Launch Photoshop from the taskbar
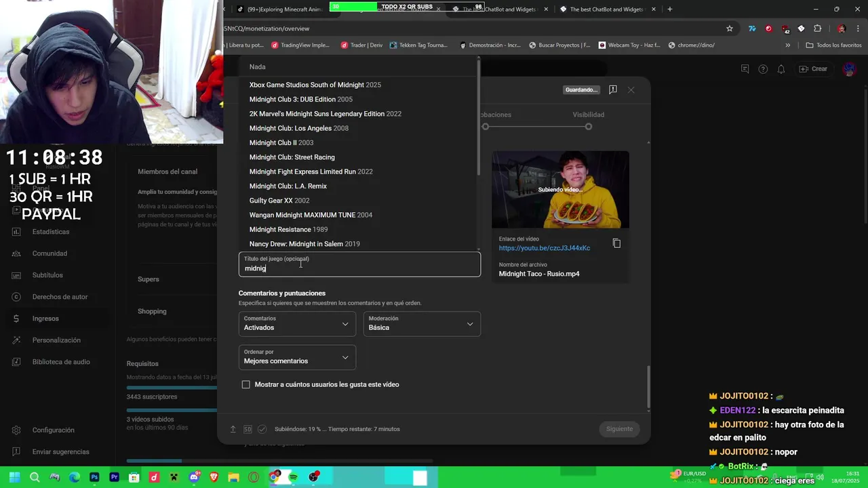Screen dimensions: 868x488 94,477
